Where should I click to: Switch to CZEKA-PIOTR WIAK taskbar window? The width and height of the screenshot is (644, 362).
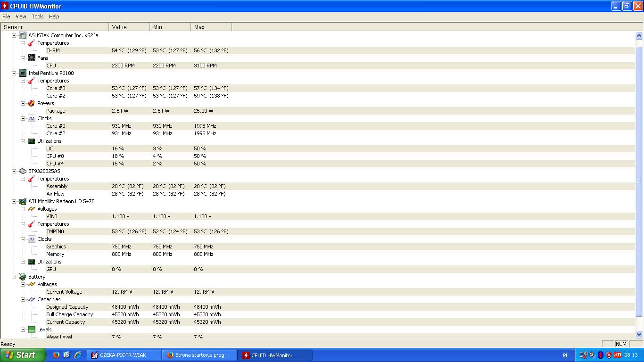(x=124, y=355)
